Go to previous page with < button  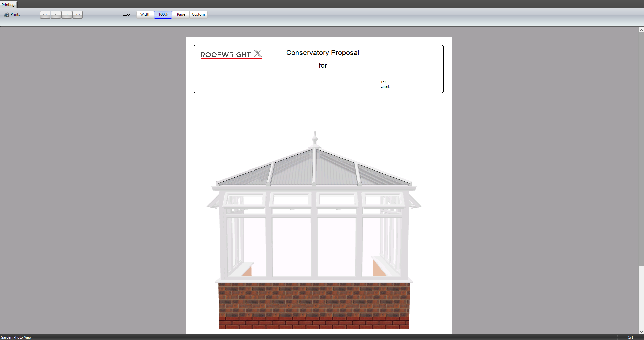56,15
